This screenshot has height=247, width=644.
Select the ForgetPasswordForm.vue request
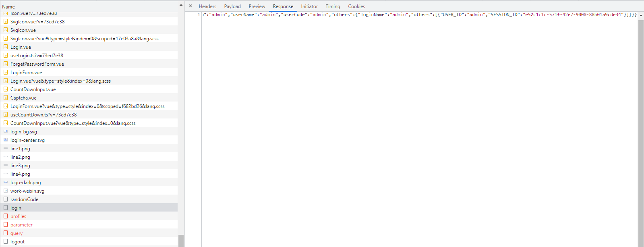[37, 64]
